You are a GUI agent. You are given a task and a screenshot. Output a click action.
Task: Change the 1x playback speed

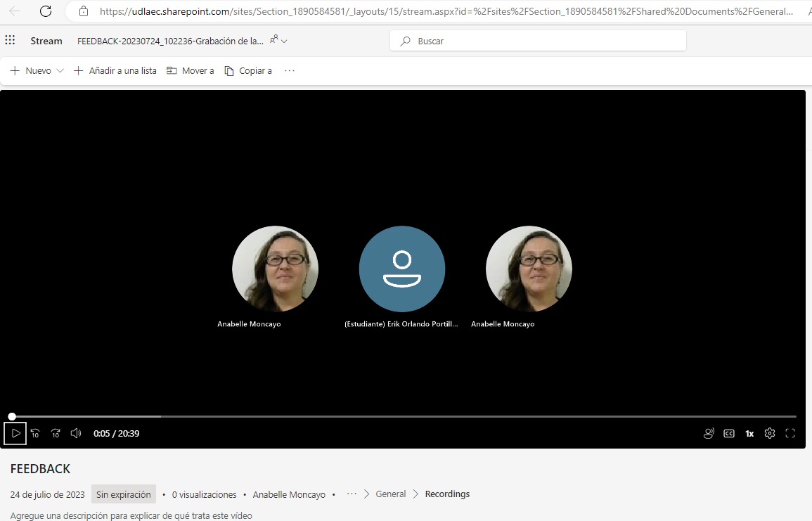click(x=749, y=433)
